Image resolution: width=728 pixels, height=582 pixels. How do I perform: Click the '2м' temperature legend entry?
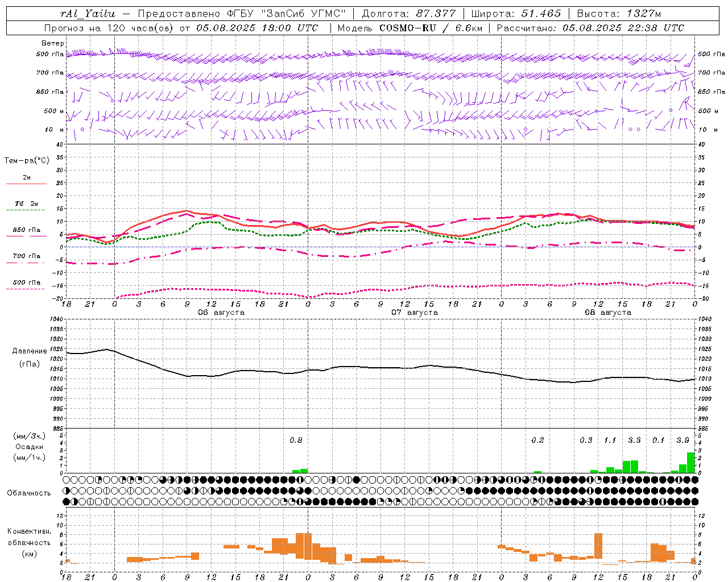27,178
